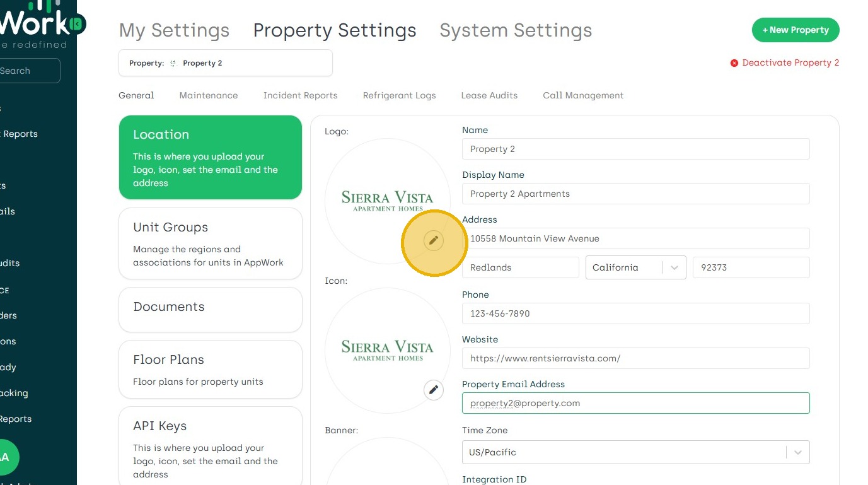This screenshot has height=485, width=868.
Task: Open the US/Pacific time zone dropdown
Action: (x=797, y=452)
